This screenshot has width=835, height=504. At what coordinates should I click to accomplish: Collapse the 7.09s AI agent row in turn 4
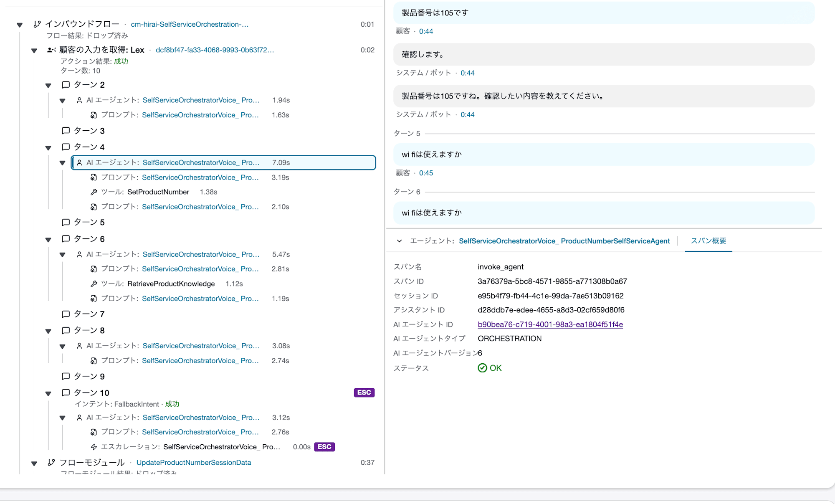63,163
